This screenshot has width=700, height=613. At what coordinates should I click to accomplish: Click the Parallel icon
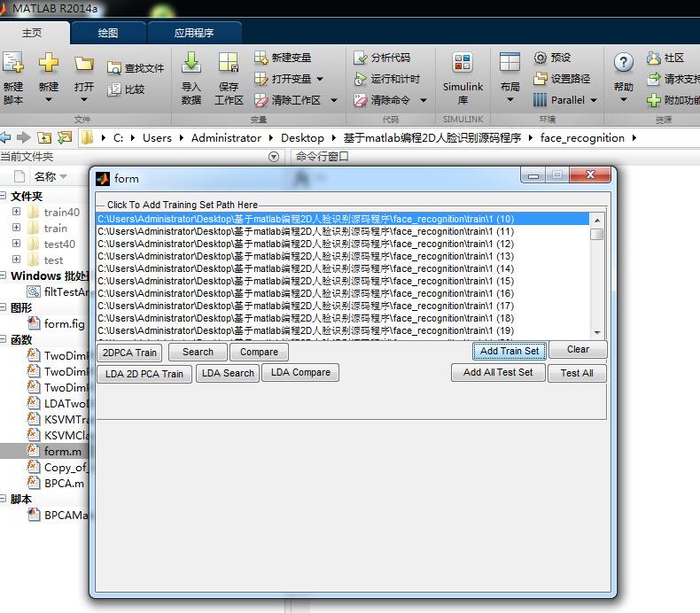coord(541,100)
